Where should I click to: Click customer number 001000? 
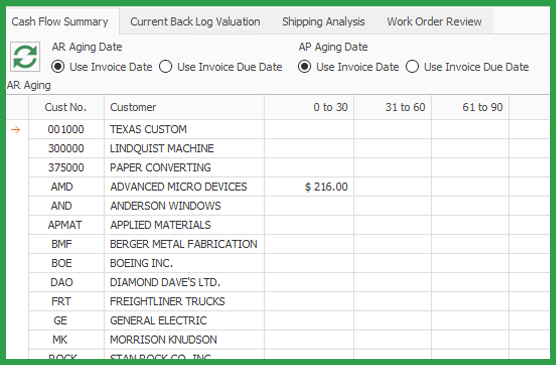[x=66, y=129]
